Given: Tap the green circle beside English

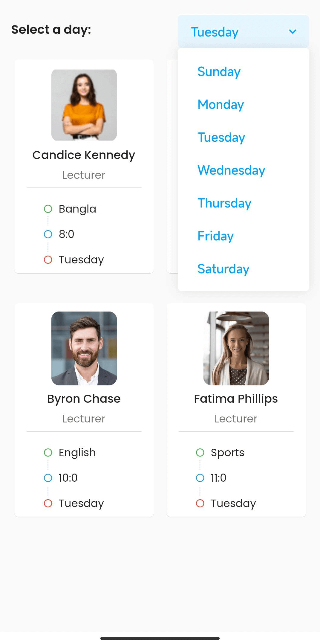Looking at the screenshot, I should click(48, 452).
